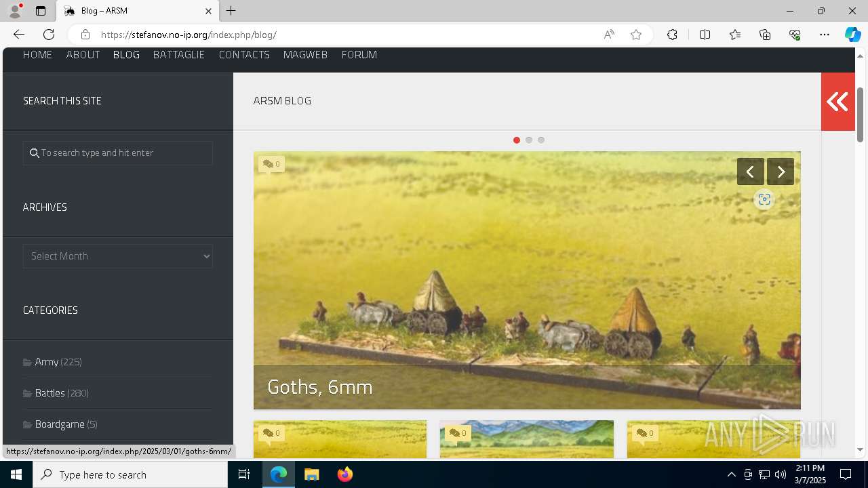The width and height of the screenshot is (868, 488).
Task: Click the browser address bar URL
Action: 189,35
